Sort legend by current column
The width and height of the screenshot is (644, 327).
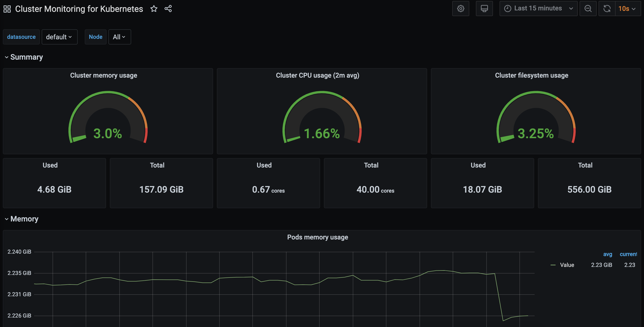(x=628, y=254)
